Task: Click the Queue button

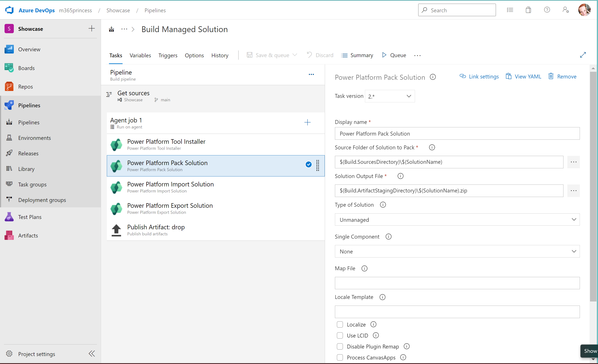Action: 394,55
